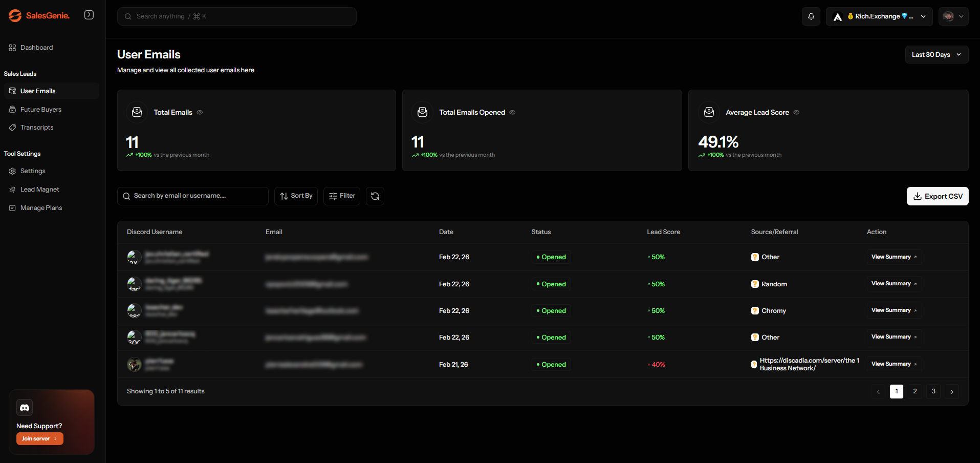Join the support Discord server
The image size is (980, 463).
pyautogui.click(x=39, y=438)
